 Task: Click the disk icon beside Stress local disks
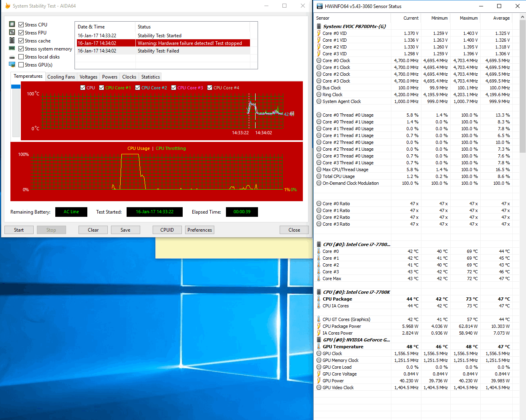point(12,57)
